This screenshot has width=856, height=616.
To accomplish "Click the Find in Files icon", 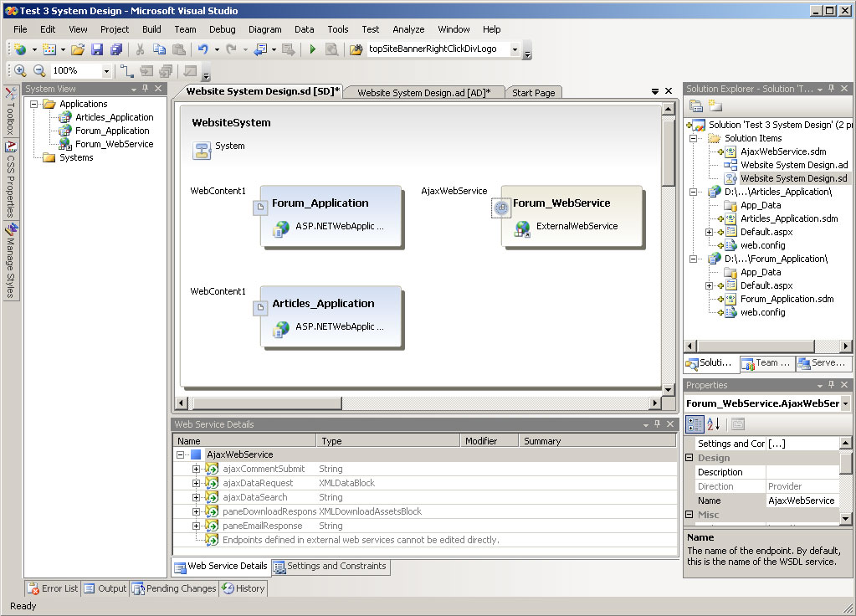I will 356,49.
